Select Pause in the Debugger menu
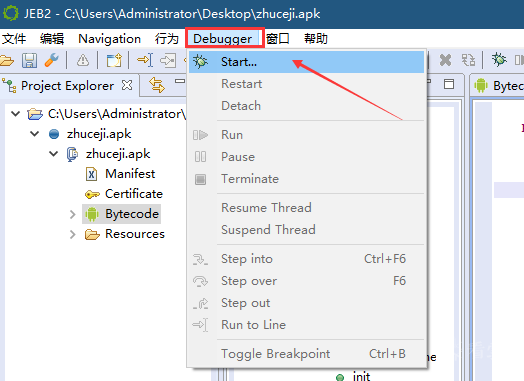 [306, 157]
